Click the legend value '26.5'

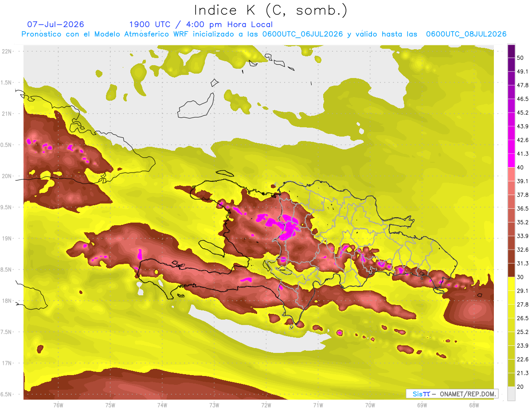[523, 318]
